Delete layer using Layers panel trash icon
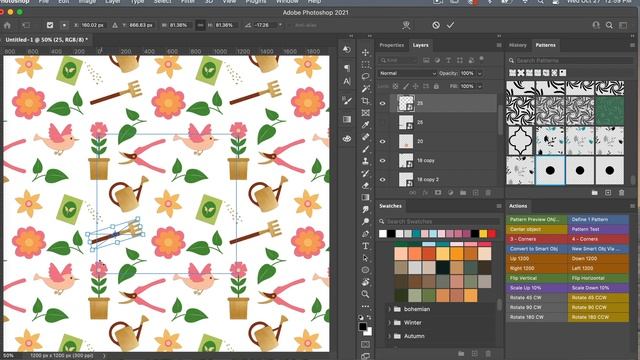This screenshot has width=640, height=360. [488, 193]
